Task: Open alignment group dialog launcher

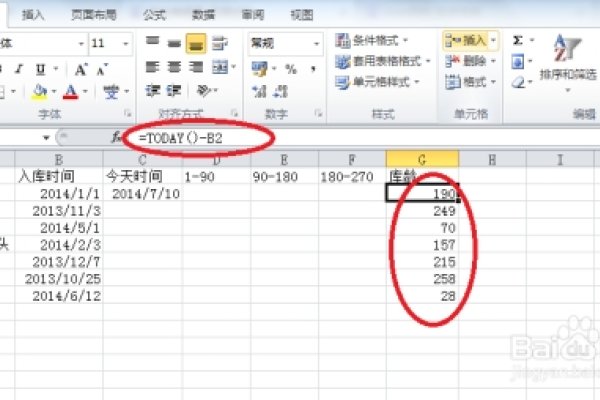Action: point(234,113)
